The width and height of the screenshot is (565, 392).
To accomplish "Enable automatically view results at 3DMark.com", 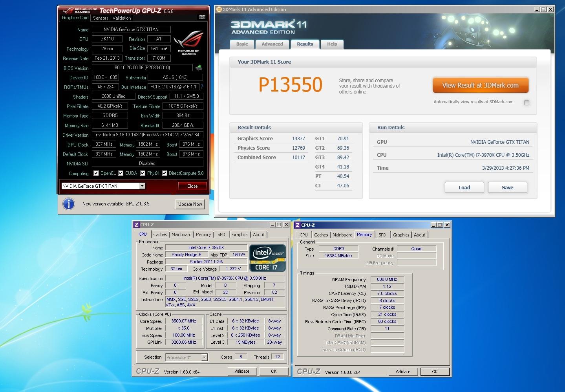I will [x=527, y=103].
